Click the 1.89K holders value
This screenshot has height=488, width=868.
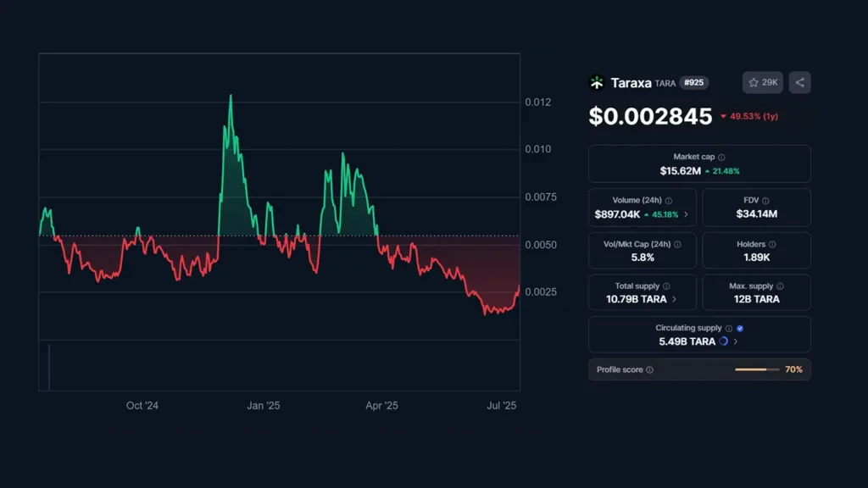(756, 258)
